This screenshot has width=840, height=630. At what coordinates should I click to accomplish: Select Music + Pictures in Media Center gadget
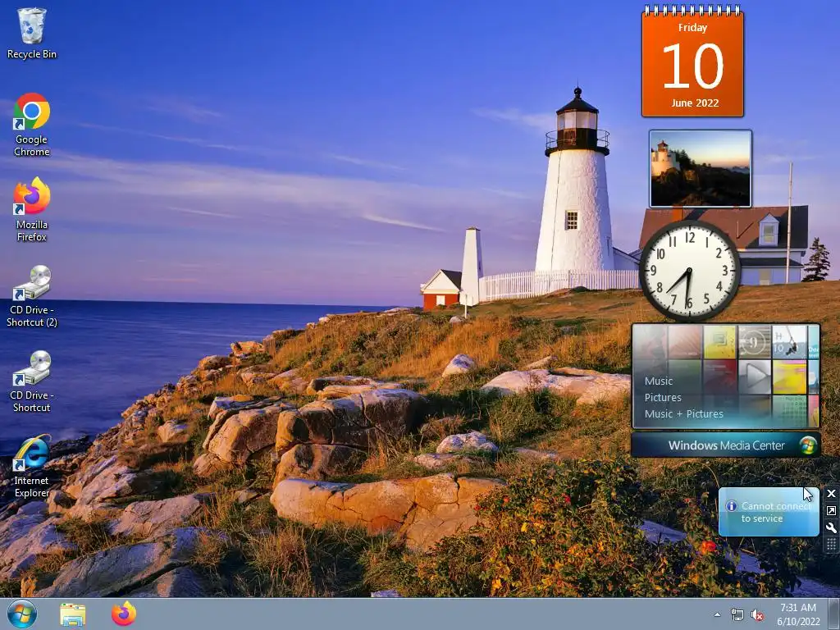[x=683, y=414]
